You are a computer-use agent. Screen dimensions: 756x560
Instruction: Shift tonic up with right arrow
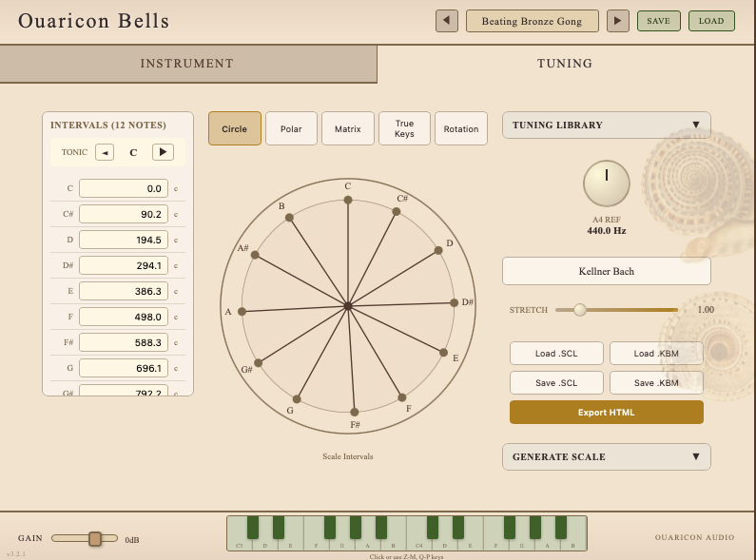tap(163, 152)
